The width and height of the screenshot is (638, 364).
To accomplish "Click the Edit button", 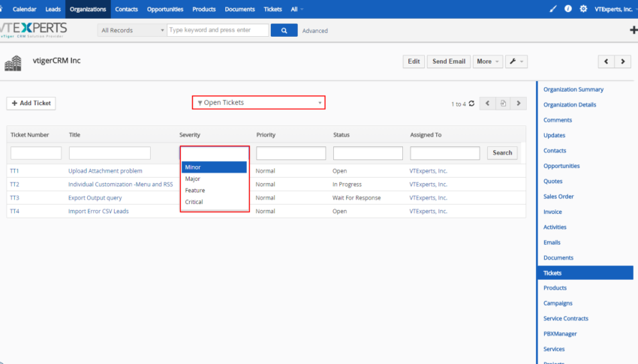I will (x=414, y=62).
